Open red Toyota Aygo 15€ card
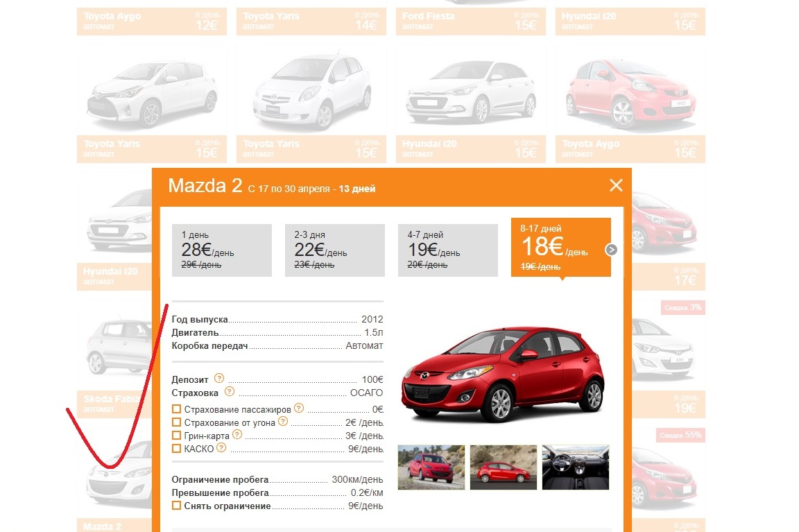 point(630,104)
